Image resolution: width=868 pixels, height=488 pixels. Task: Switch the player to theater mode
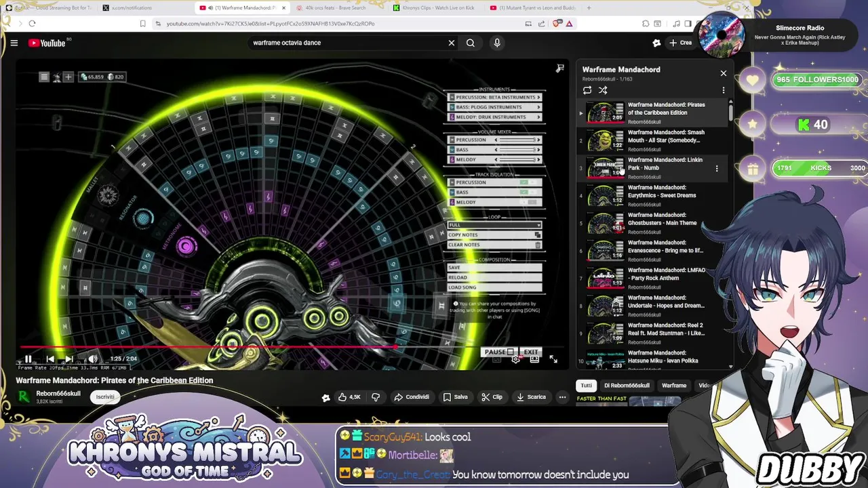click(x=535, y=359)
